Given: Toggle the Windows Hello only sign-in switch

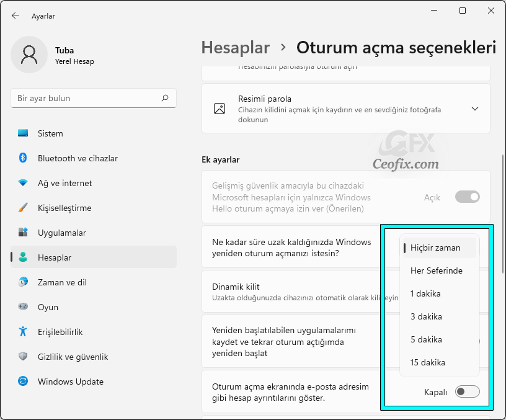Looking at the screenshot, I should (x=468, y=197).
